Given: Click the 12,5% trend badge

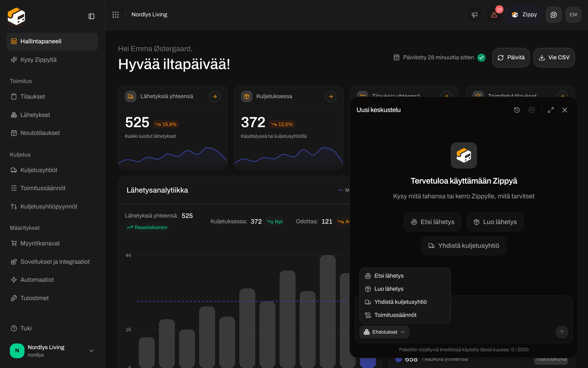Looking at the screenshot, I should (282, 124).
